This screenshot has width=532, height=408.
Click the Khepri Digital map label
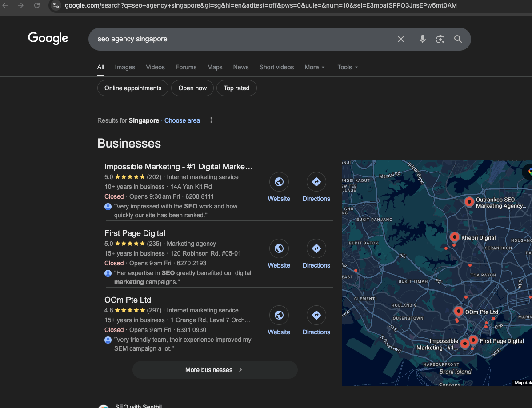click(x=478, y=238)
